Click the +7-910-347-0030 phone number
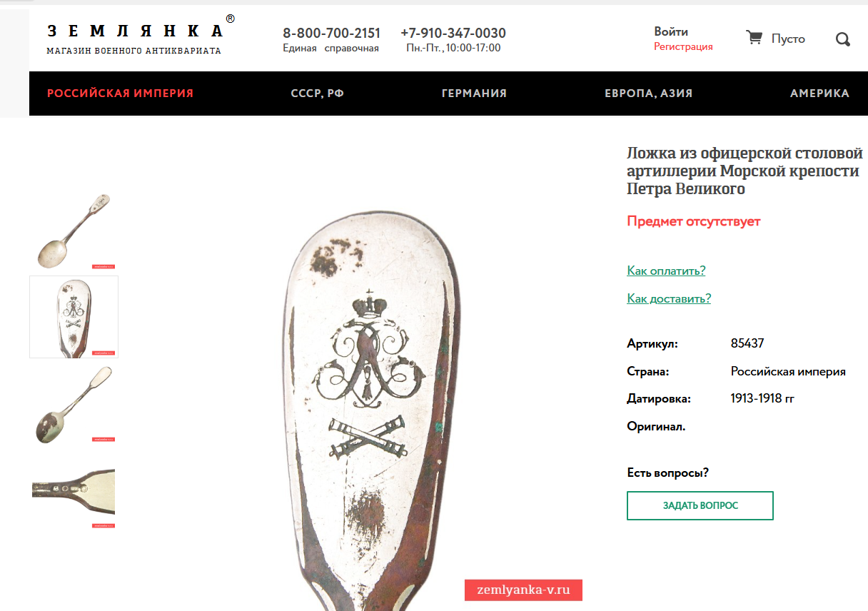 [x=453, y=33]
